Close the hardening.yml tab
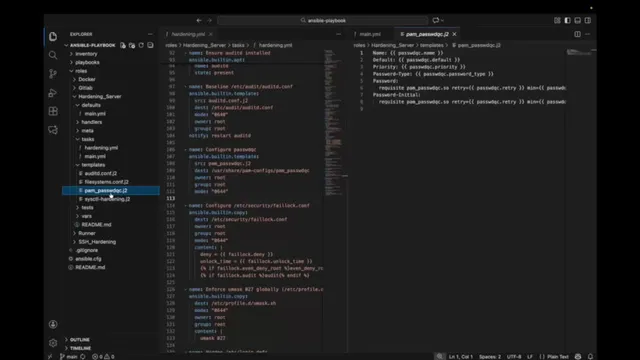Screen dimensions: 640x360 pyautogui.click(x=211, y=34)
